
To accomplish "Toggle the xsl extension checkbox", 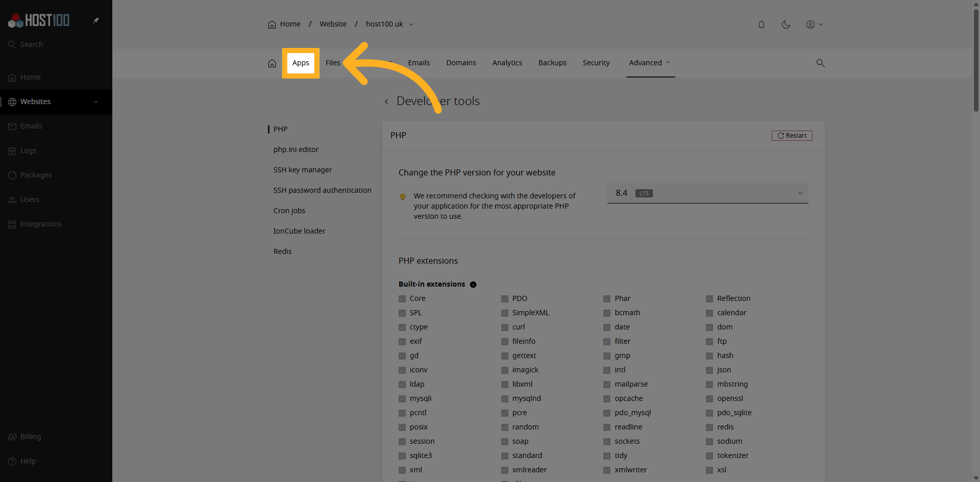I will (709, 470).
